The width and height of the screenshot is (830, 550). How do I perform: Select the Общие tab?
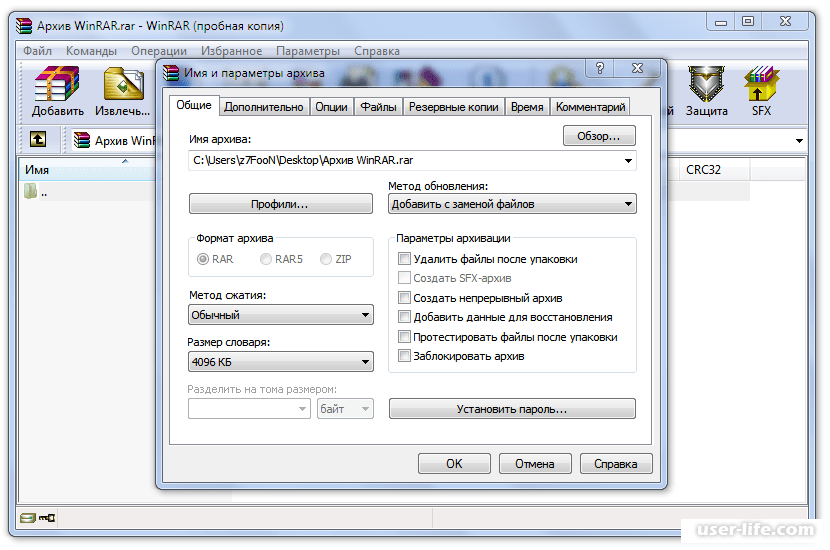coord(194,105)
